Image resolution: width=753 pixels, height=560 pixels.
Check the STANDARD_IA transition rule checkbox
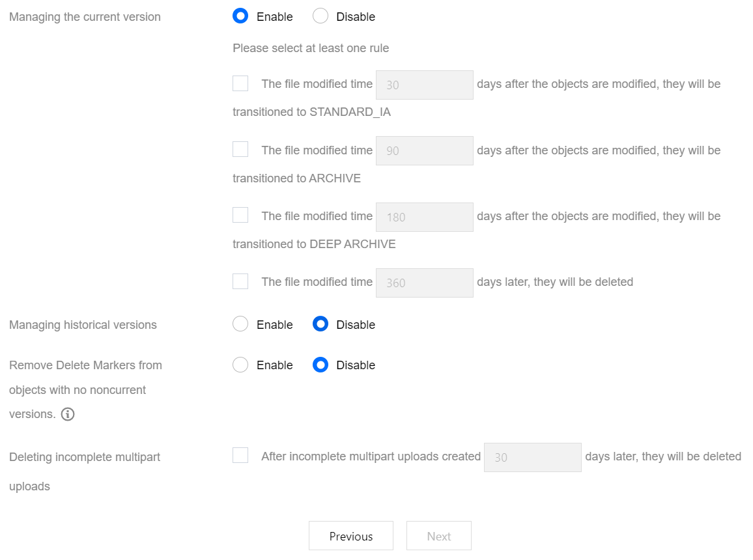[x=240, y=83]
